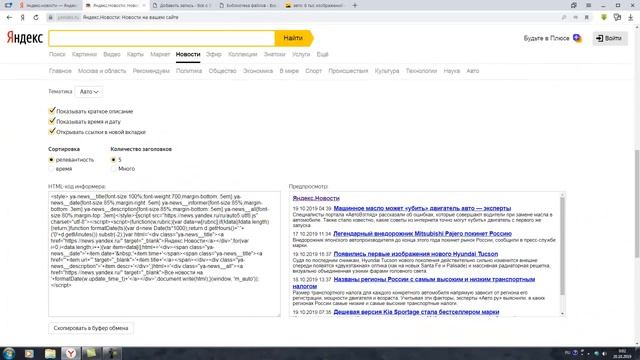Open the 'Экономика' news category
The image size is (640, 360).
click(x=258, y=71)
